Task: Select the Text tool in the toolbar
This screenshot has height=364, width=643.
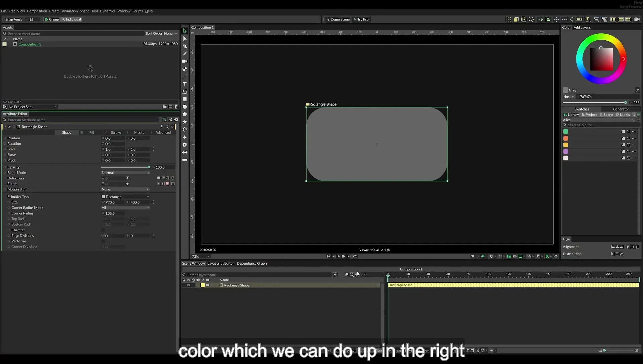Action: point(185,84)
